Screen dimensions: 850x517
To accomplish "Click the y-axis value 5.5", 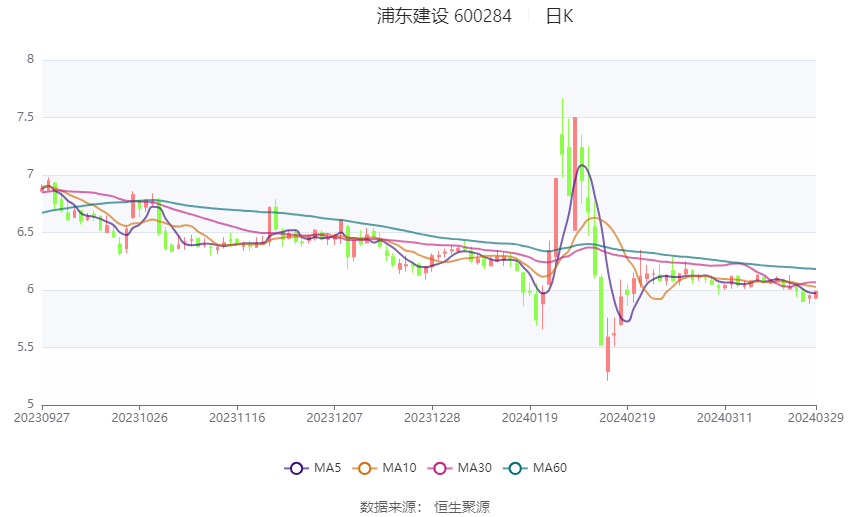I will (x=25, y=347).
